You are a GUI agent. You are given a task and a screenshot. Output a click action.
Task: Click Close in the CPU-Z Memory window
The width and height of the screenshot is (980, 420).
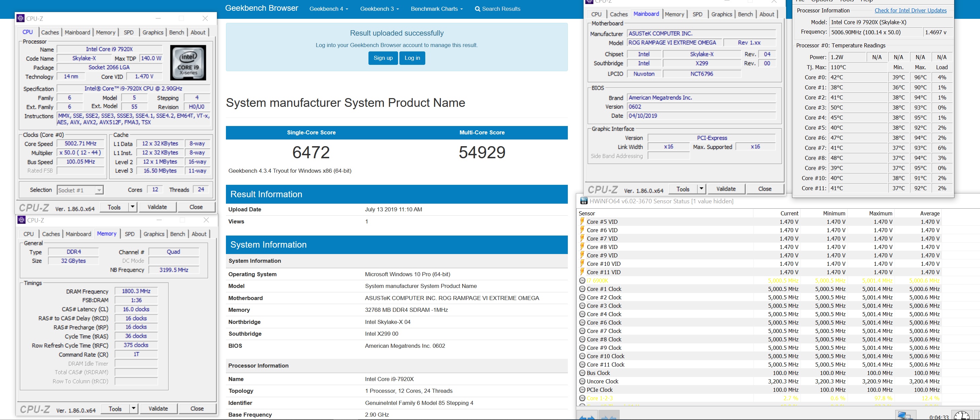click(197, 409)
